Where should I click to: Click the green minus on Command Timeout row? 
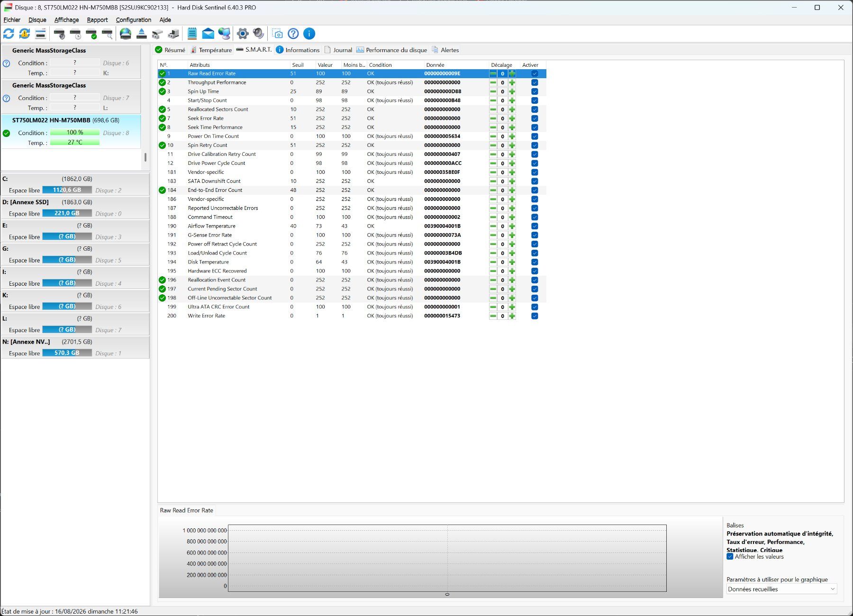pos(493,217)
